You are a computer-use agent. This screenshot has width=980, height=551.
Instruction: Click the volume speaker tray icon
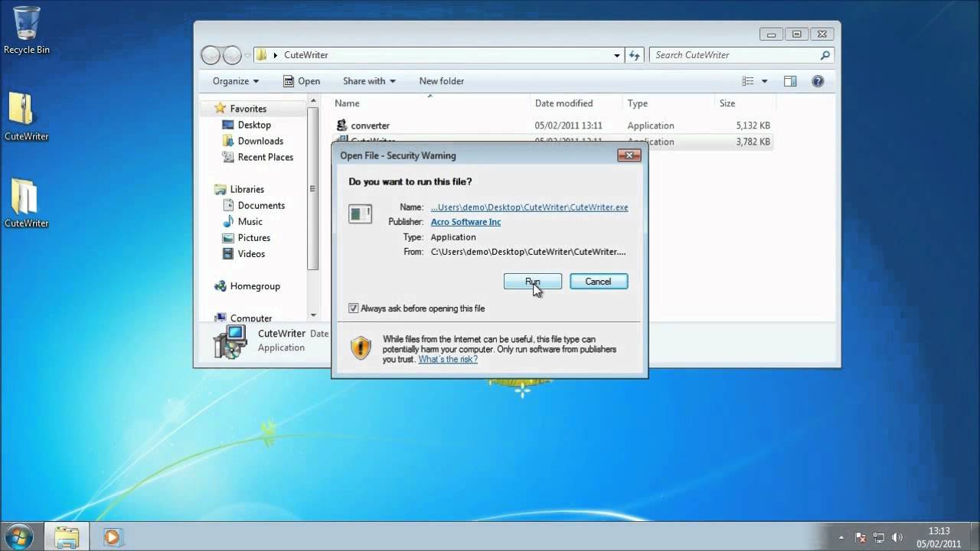coord(897,537)
